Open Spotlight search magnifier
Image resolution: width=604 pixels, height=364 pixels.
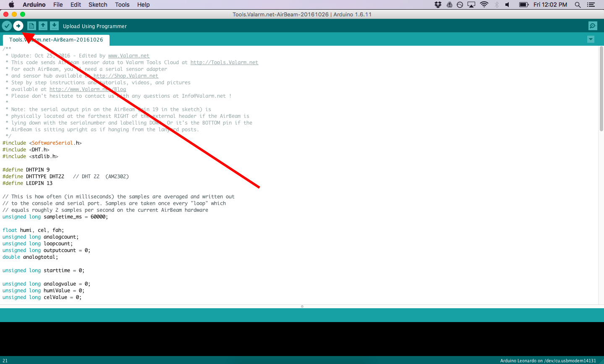pos(578,5)
